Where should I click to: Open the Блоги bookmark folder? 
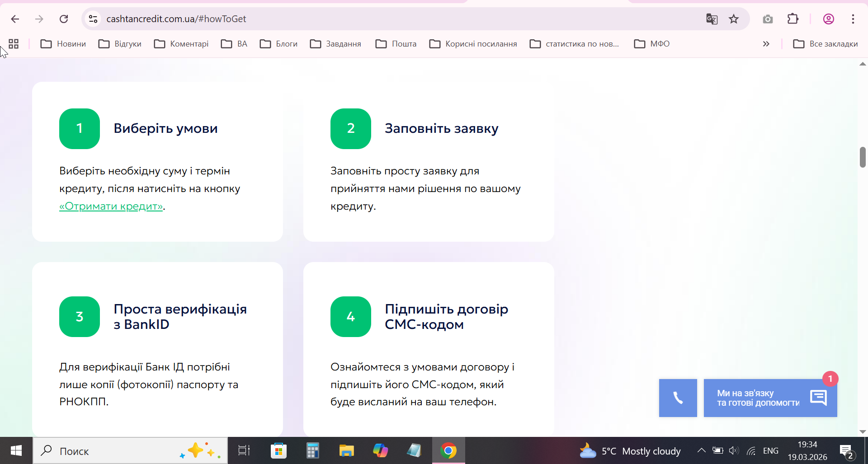click(278, 44)
